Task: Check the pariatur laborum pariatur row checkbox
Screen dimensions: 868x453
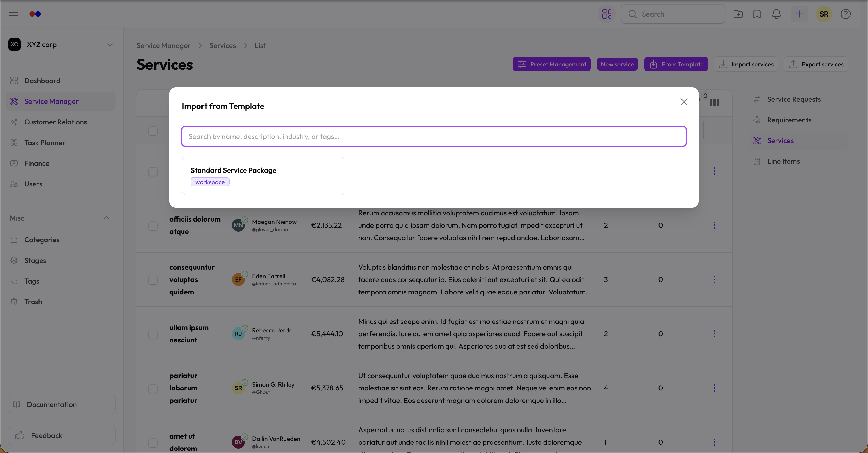Action: pos(153,388)
